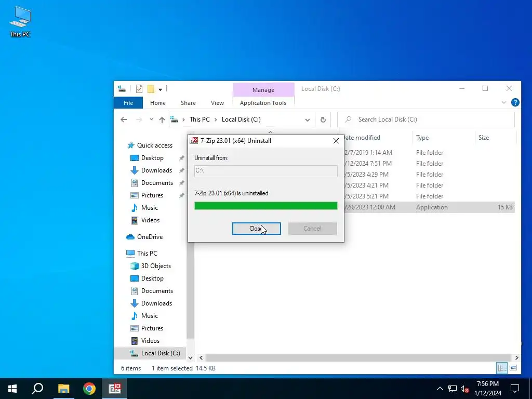This screenshot has width=532, height=399.
Task: Open Pictures under This PC
Action: (152, 328)
